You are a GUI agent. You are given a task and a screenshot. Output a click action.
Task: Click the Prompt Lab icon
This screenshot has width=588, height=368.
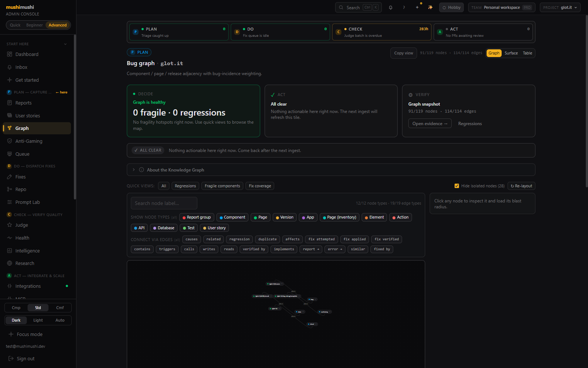pos(10,202)
